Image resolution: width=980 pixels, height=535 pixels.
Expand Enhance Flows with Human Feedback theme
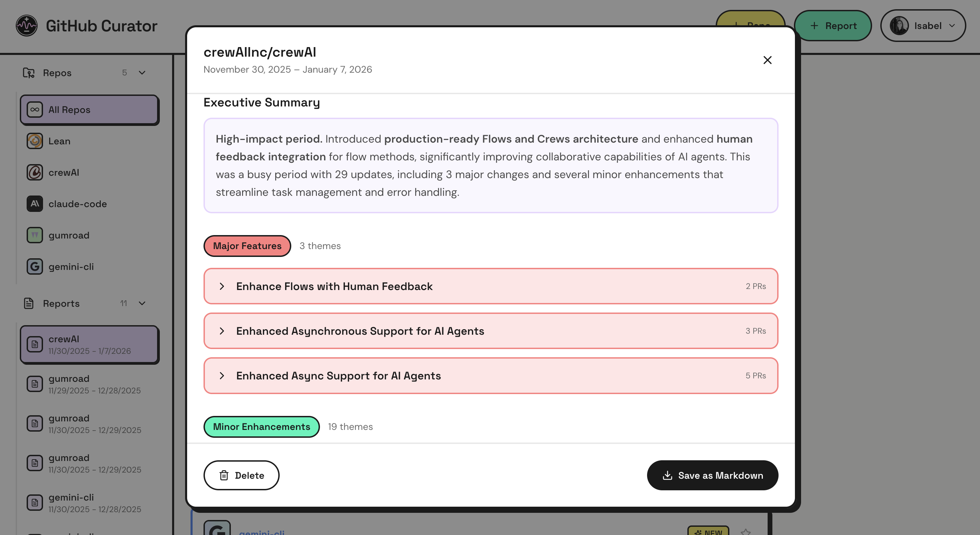(223, 286)
